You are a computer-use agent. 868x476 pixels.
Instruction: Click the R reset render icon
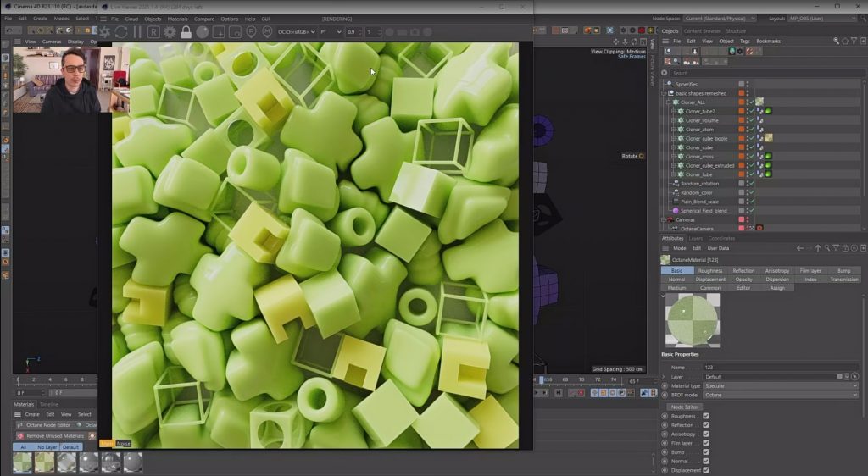153,32
